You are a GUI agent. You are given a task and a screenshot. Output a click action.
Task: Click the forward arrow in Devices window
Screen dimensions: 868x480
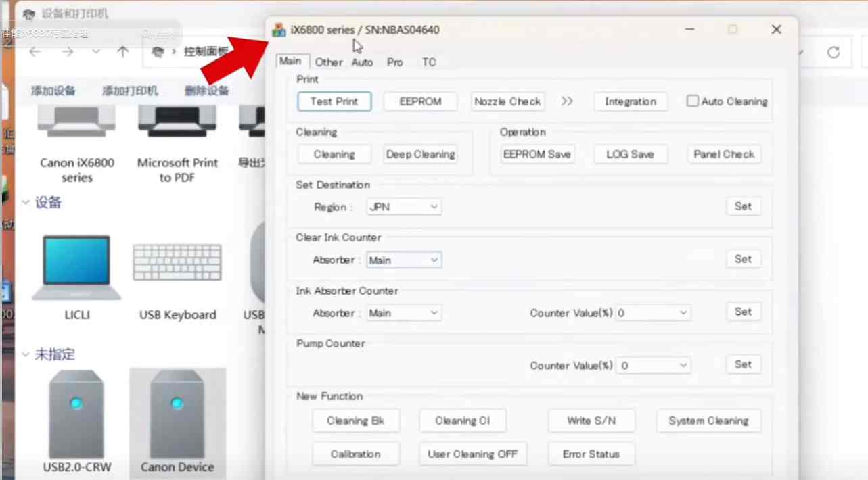[x=67, y=52]
